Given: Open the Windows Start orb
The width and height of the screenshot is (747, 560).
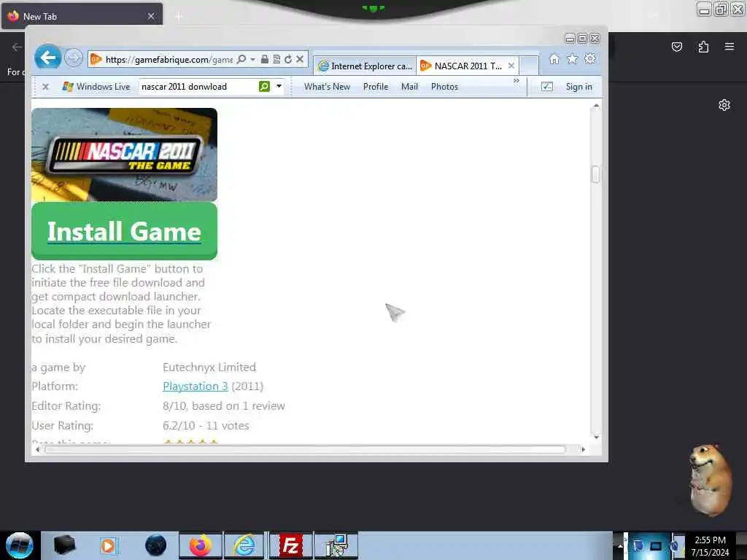Looking at the screenshot, I should 19,545.
